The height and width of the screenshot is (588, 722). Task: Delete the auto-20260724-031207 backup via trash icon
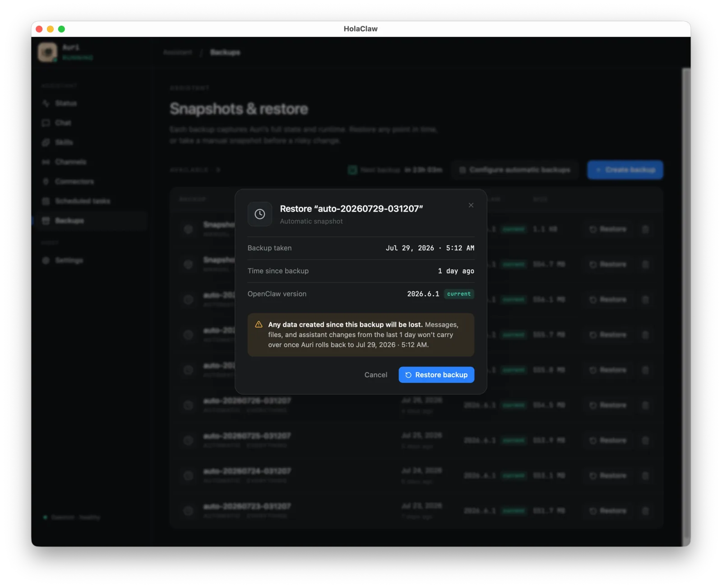[x=645, y=476]
